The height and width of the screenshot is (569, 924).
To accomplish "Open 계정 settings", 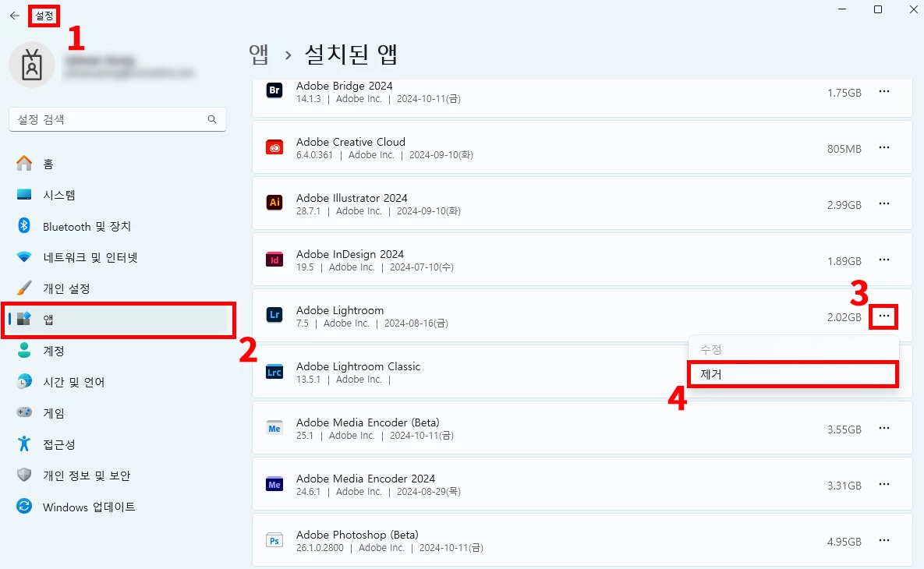I will (118, 351).
